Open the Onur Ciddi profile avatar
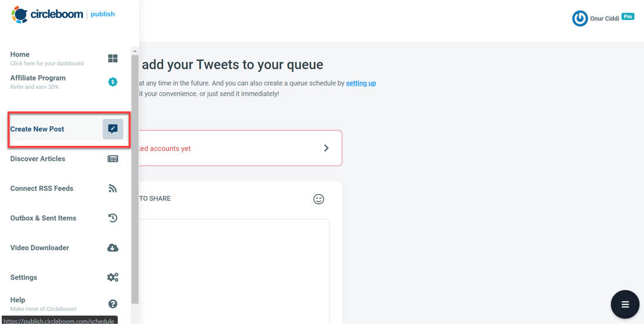This screenshot has height=325, width=644. pos(580,18)
